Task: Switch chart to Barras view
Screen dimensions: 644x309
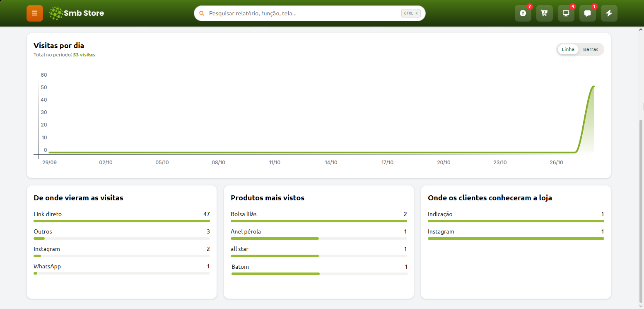Action: point(591,49)
